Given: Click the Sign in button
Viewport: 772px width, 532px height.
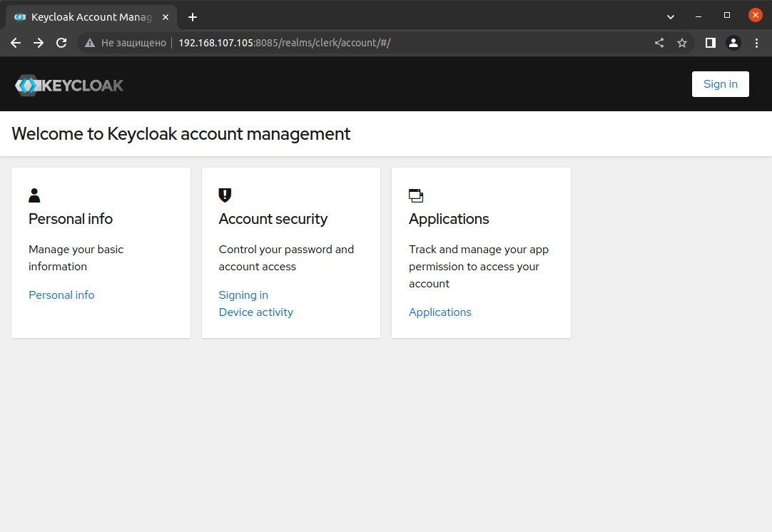Looking at the screenshot, I should coord(721,84).
